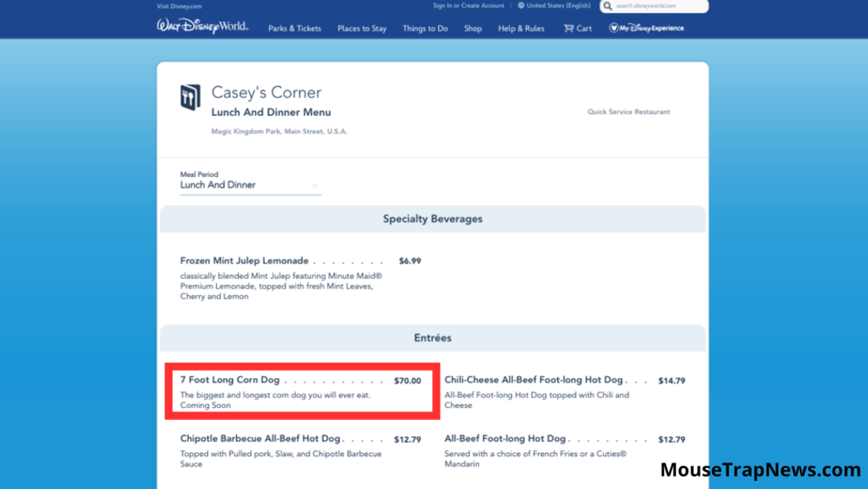This screenshot has width=868, height=489.
Task: Click the Casey's Corner menu book icon
Action: click(190, 97)
